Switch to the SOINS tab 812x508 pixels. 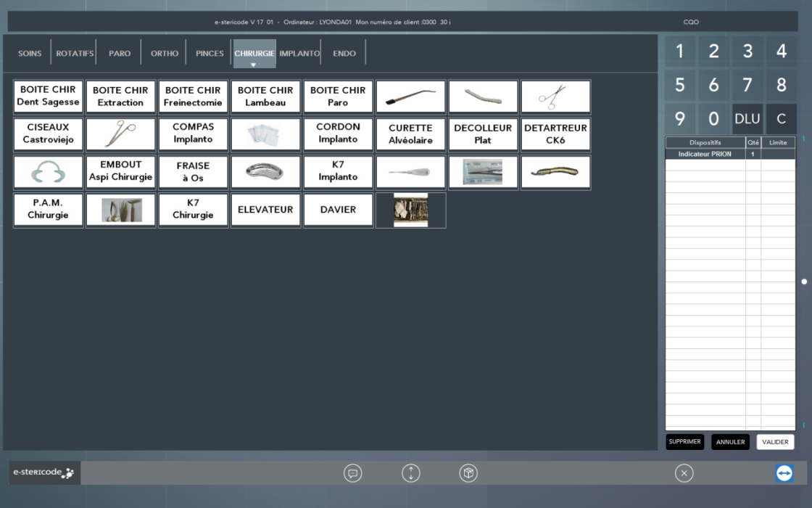tap(30, 53)
